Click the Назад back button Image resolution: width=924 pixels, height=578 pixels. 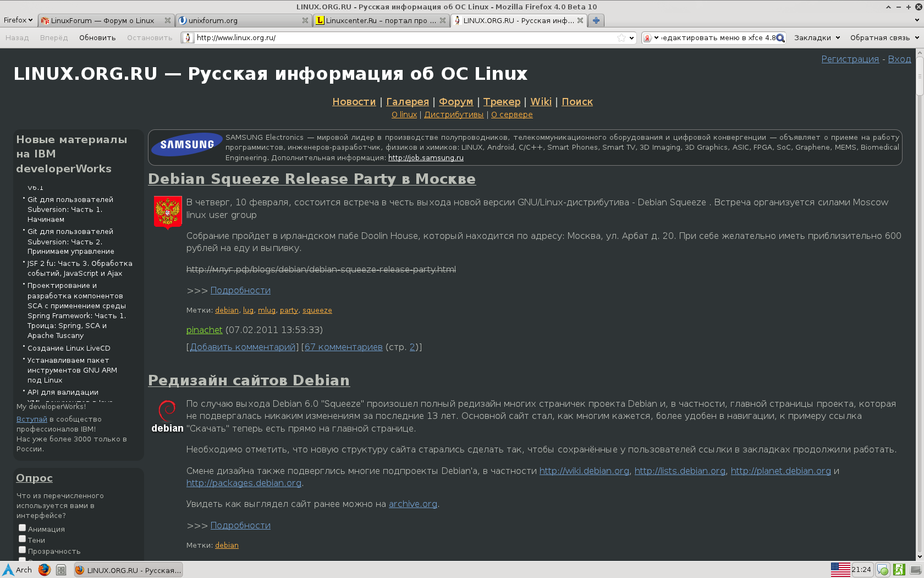[x=17, y=38]
